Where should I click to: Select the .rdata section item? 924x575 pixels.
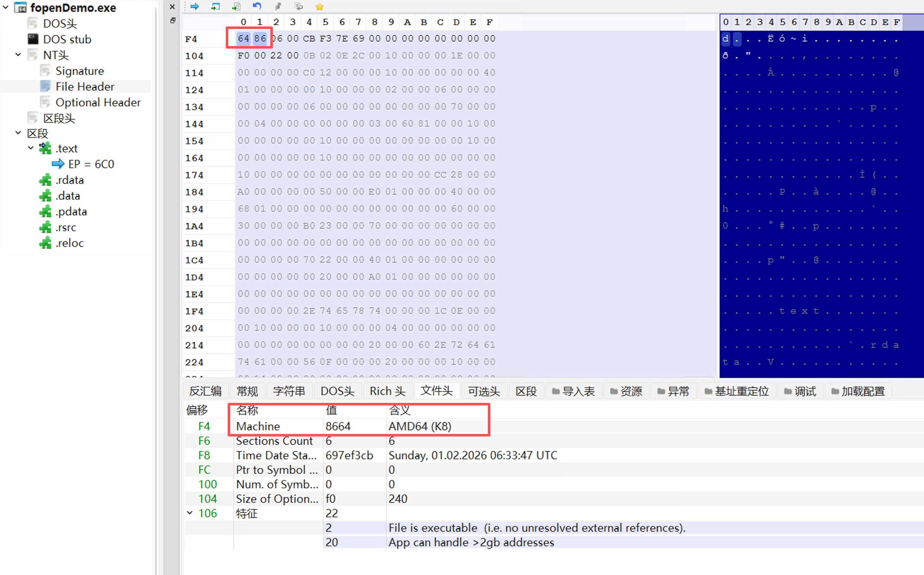pyautogui.click(x=69, y=180)
